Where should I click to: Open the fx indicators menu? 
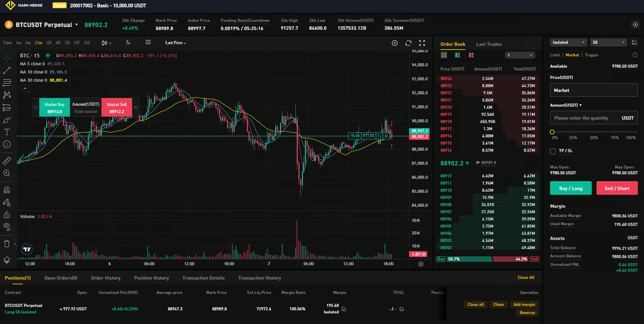click(128, 42)
